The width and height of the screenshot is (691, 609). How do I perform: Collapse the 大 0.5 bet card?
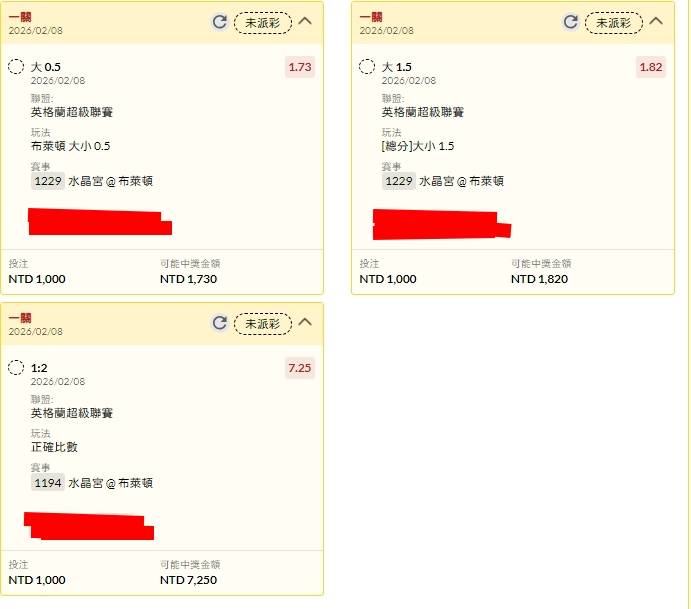[305, 21]
